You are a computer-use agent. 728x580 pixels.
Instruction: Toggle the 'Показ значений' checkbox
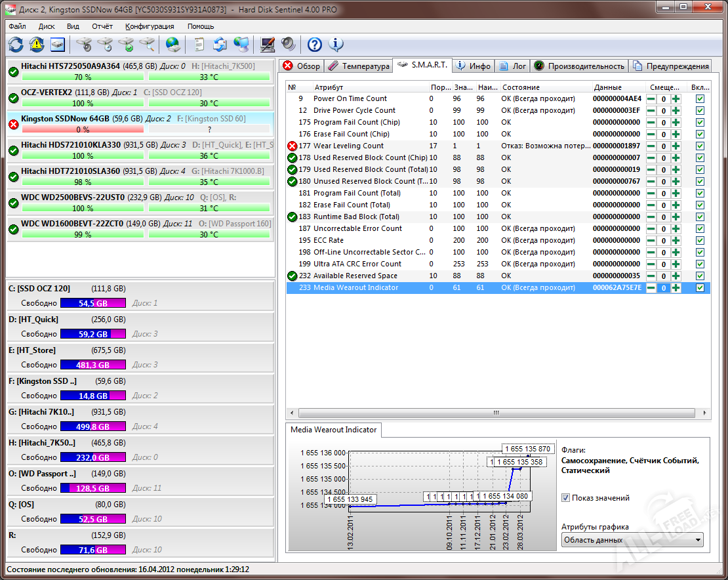pyautogui.click(x=566, y=498)
